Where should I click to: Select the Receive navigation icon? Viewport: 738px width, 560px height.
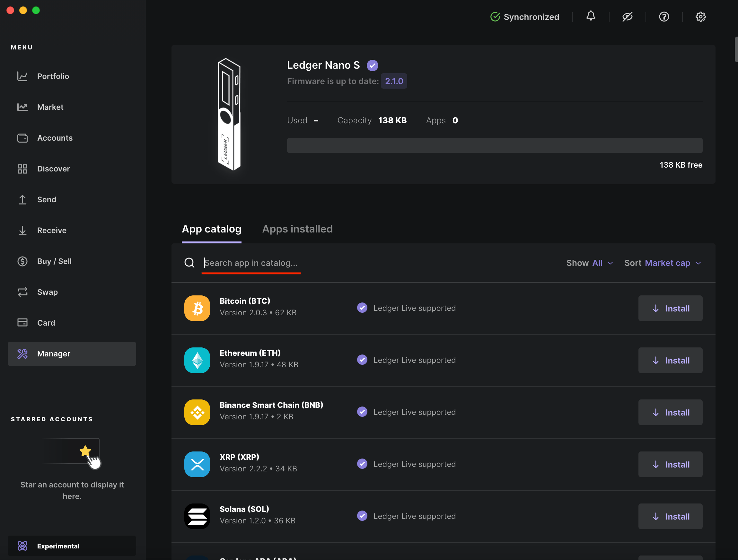[x=22, y=230]
